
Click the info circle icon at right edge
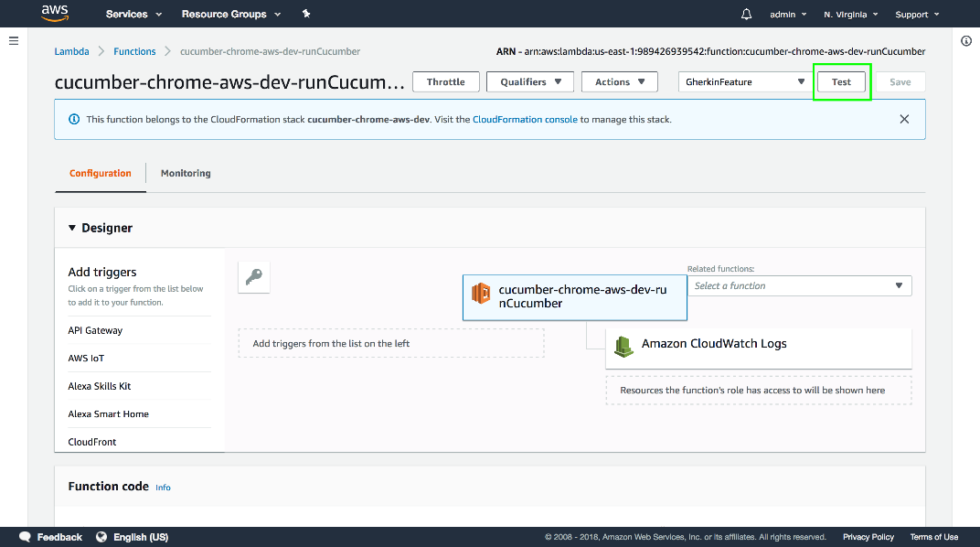(x=966, y=41)
